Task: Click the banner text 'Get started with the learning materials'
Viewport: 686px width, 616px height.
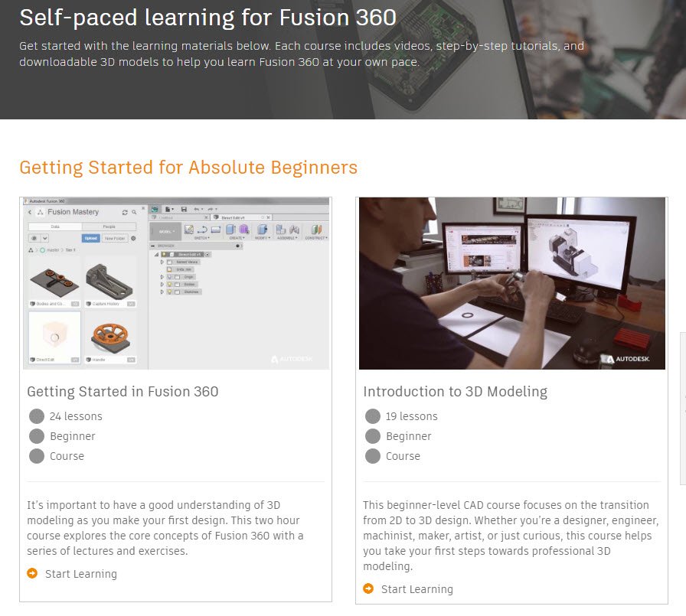Action: coord(302,54)
